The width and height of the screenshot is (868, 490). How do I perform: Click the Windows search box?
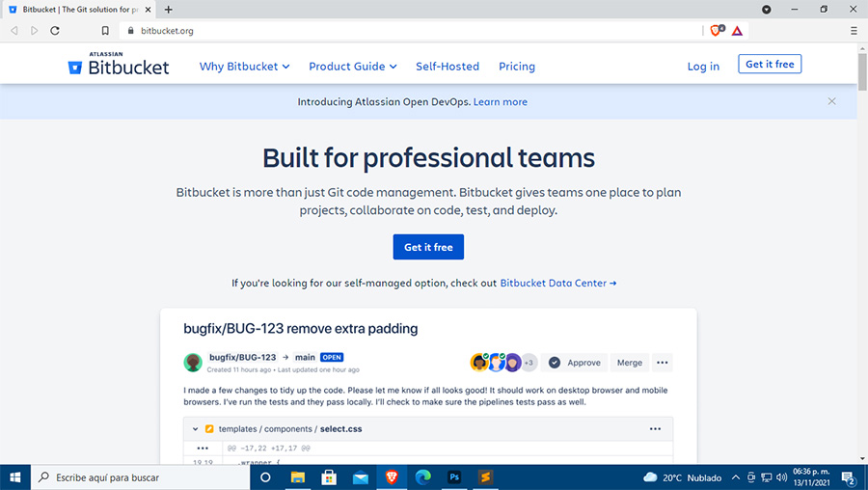click(x=141, y=477)
